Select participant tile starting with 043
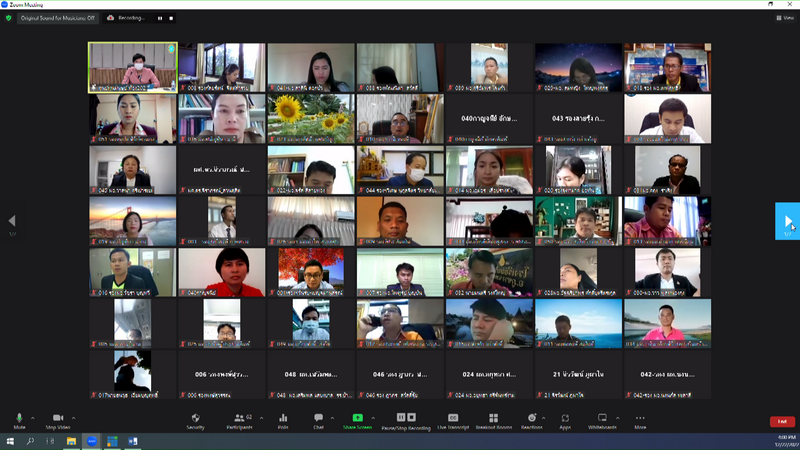The image size is (800, 450). (x=578, y=118)
